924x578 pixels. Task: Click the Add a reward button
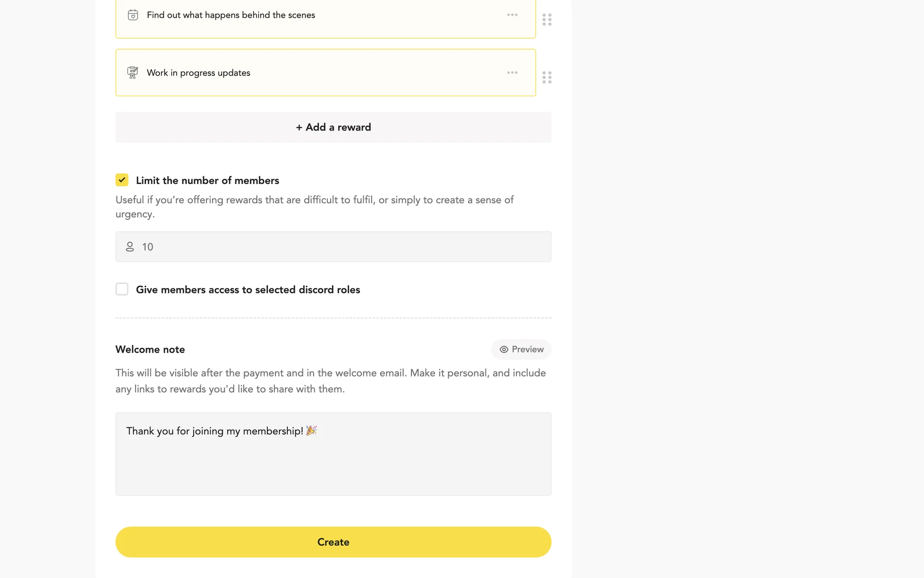click(x=333, y=127)
